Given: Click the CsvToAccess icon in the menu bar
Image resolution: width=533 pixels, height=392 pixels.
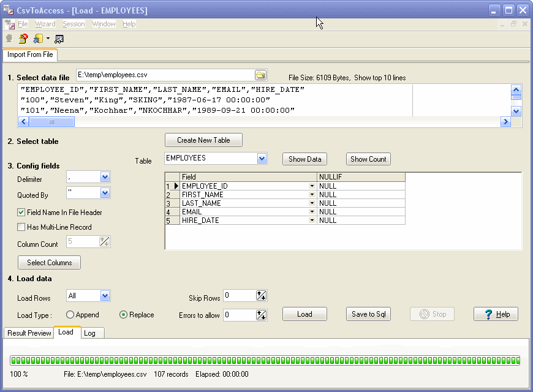Looking at the screenshot, I should pos(9,24).
